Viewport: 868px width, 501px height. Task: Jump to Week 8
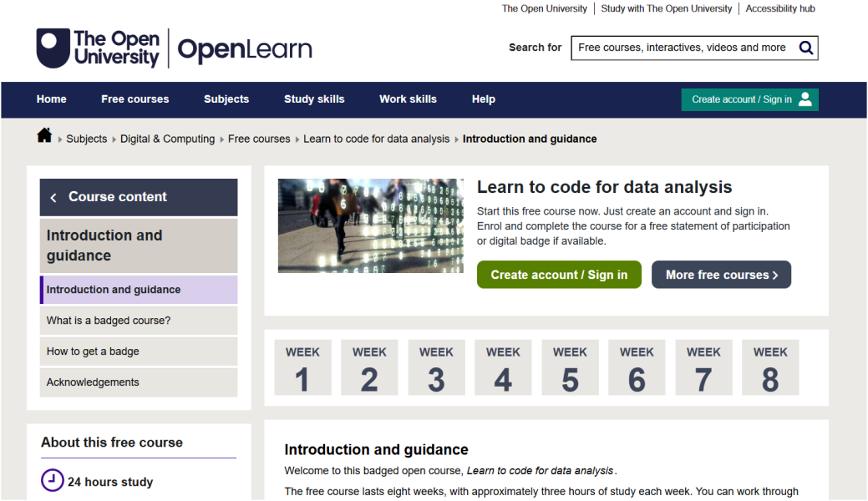(770, 367)
